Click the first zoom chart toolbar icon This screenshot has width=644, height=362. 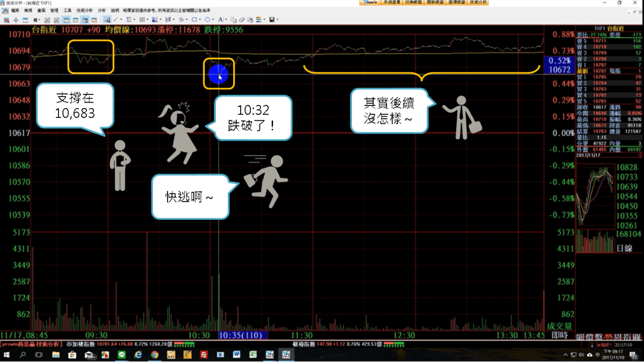(x=47, y=20)
